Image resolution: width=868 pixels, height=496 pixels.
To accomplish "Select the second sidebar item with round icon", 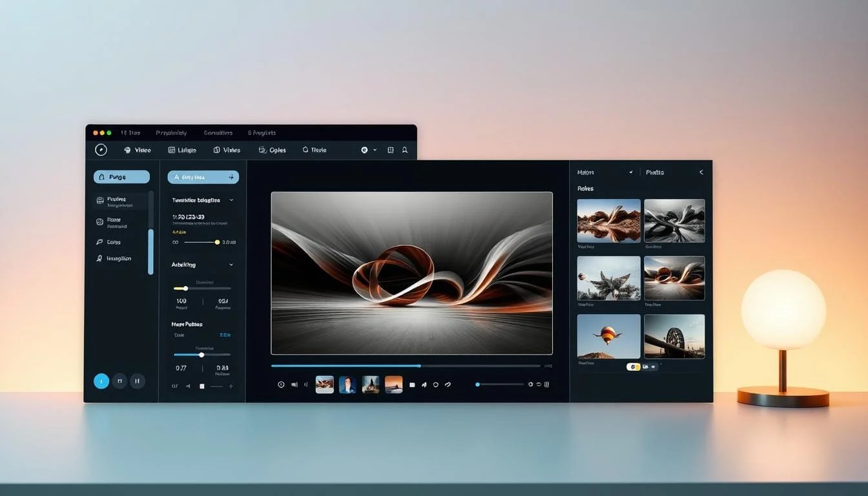I will pyautogui.click(x=113, y=222).
